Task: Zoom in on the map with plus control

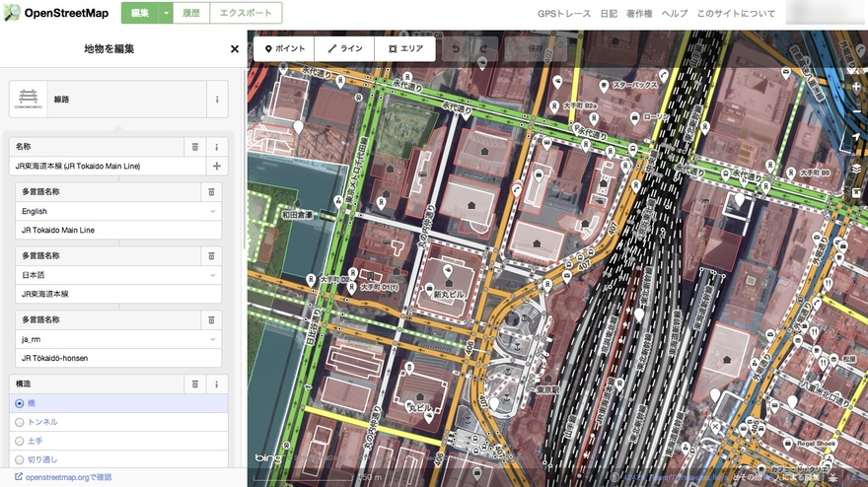Action: click(855, 88)
